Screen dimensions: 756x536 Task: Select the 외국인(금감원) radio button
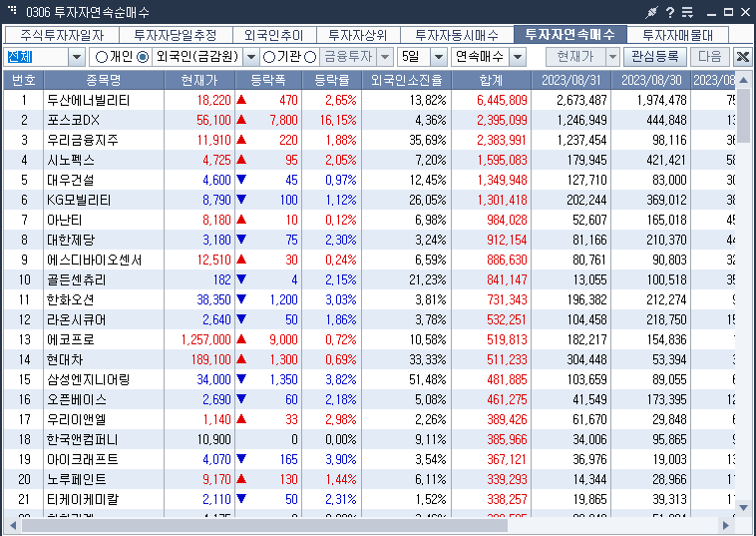[143, 57]
